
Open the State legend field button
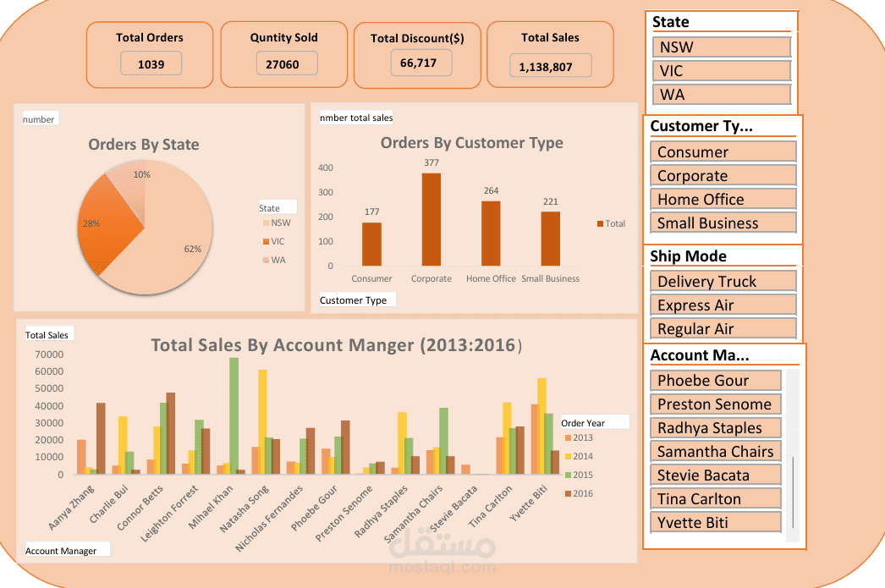tap(278, 207)
